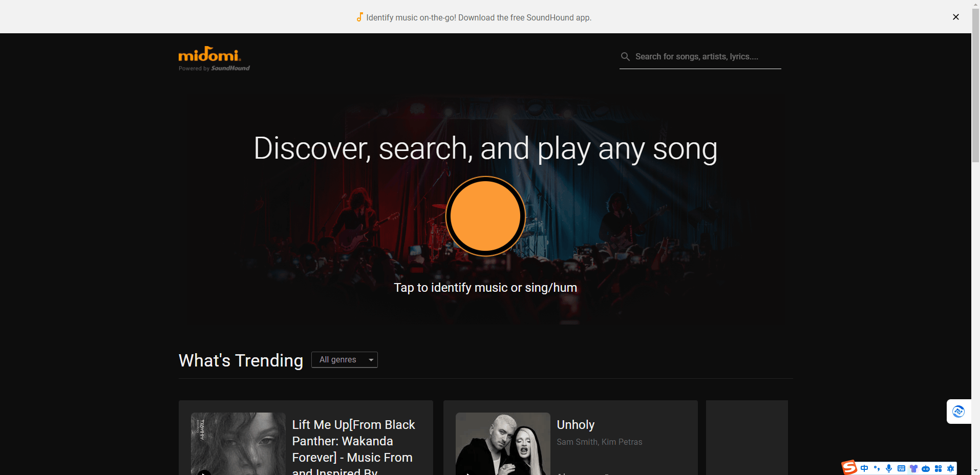Tap the orange music identify button
The image size is (980, 475).
coord(485,216)
